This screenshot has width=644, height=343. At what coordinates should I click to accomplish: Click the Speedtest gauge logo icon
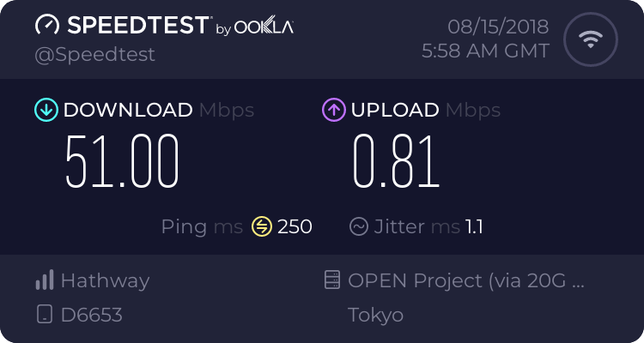[x=47, y=25]
